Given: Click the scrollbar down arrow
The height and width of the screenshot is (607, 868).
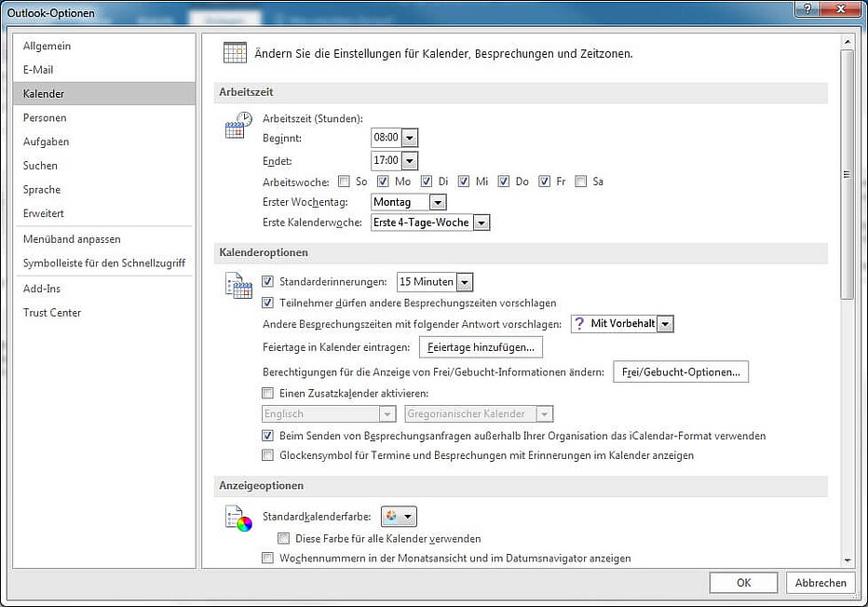Looking at the screenshot, I should 847,560.
